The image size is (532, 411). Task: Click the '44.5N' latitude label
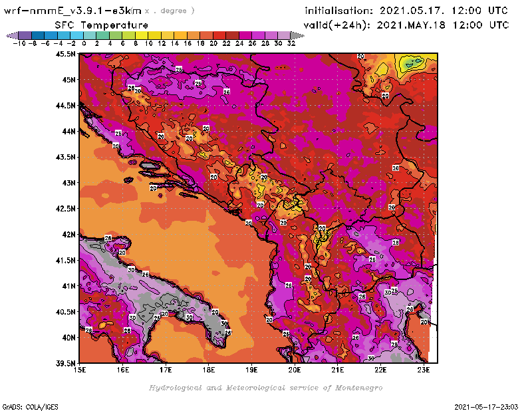(65, 106)
